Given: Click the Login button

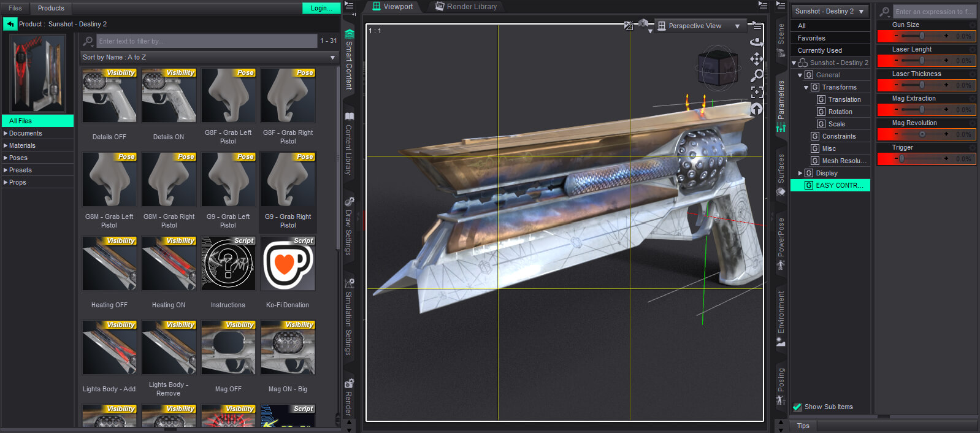Looking at the screenshot, I should [x=321, y=8].
